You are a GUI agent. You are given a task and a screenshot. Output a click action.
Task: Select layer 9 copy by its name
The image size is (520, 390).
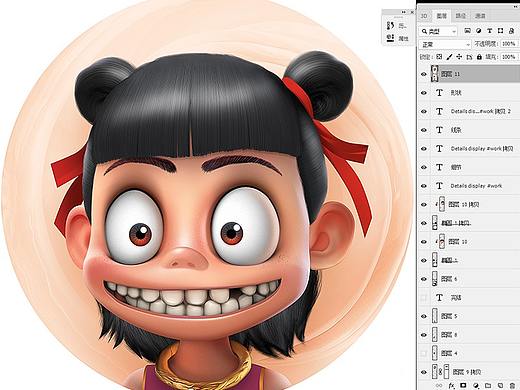468,372
